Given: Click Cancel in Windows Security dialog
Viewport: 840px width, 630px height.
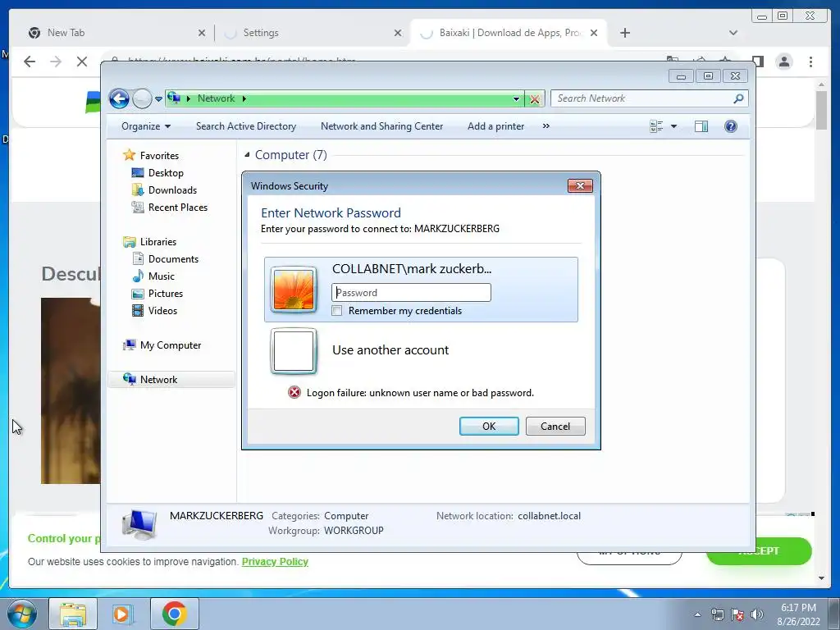Looking at the screenshot, I should tap(555, 427).
